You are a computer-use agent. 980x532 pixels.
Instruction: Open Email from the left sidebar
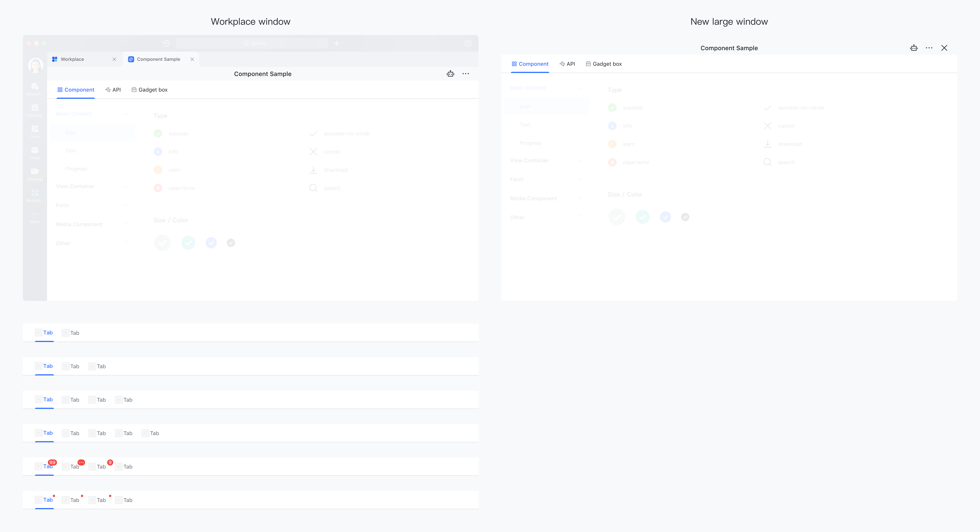35,153
